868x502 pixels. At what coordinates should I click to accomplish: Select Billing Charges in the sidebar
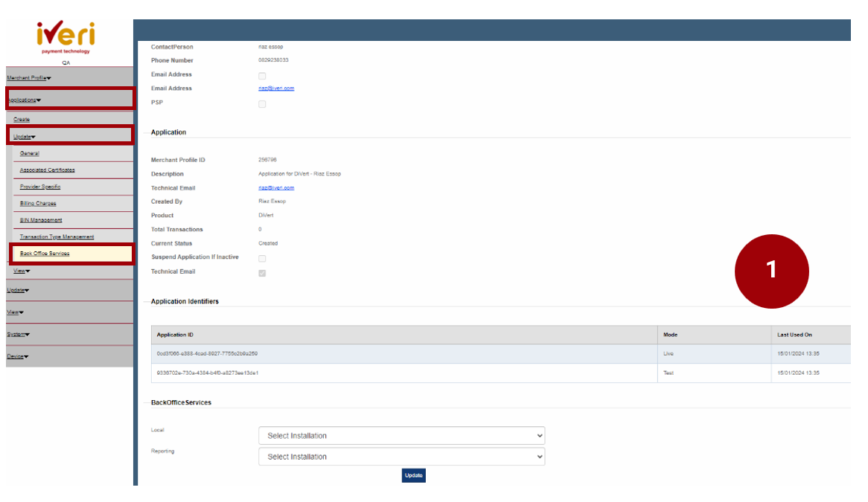tap(38, 204)
